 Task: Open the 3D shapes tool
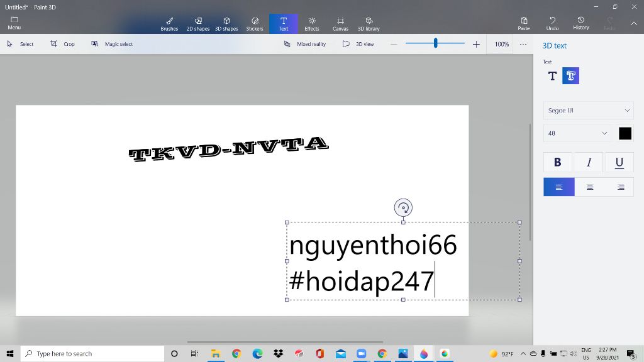click(226, 24)
